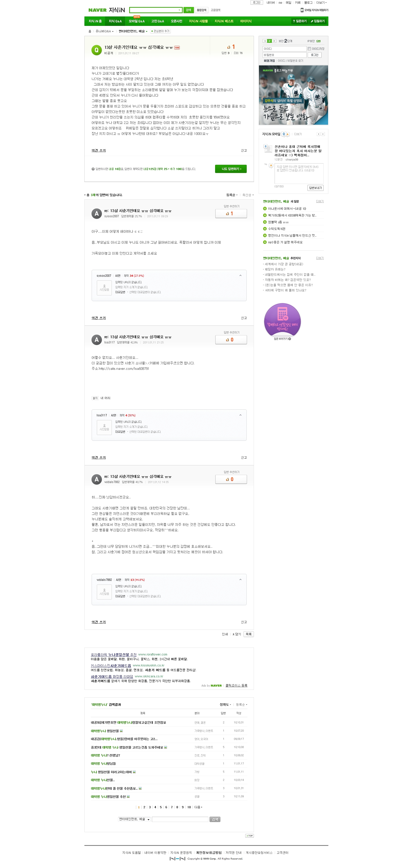Click the green 검색 button in the header
The image size is (413, 868).
188,10
